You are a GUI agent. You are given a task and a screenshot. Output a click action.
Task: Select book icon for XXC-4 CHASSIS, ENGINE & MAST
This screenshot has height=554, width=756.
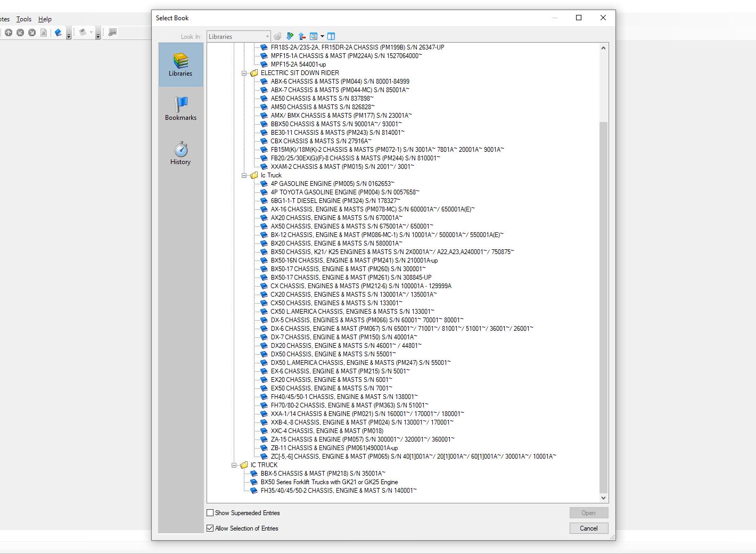pyautogui.click(x=264, y=431)
